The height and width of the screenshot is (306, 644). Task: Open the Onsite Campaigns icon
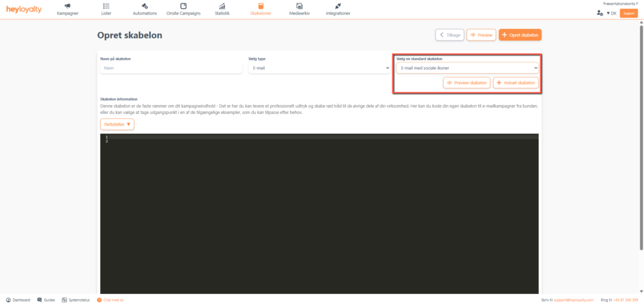(x=183, y=6)
